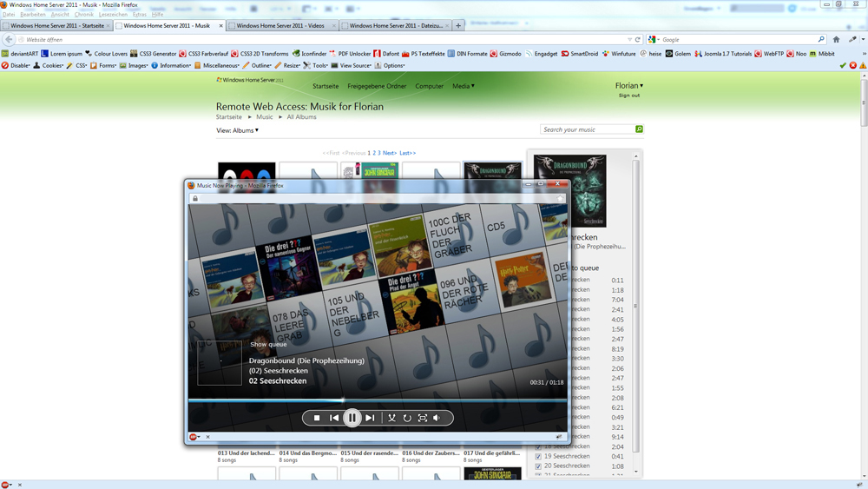Click the green checkmark validation icon
868x489 pixels.
coord(843,65)
